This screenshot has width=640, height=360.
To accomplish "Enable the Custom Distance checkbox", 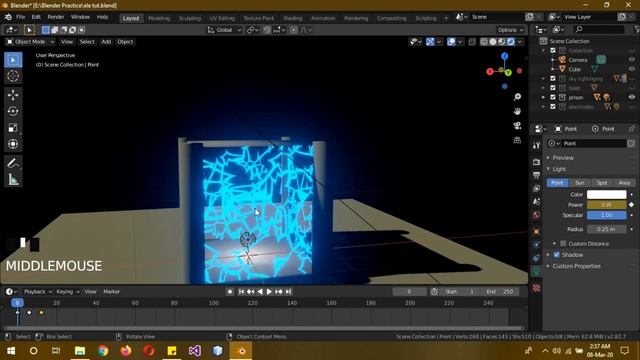I will point(563,244).
